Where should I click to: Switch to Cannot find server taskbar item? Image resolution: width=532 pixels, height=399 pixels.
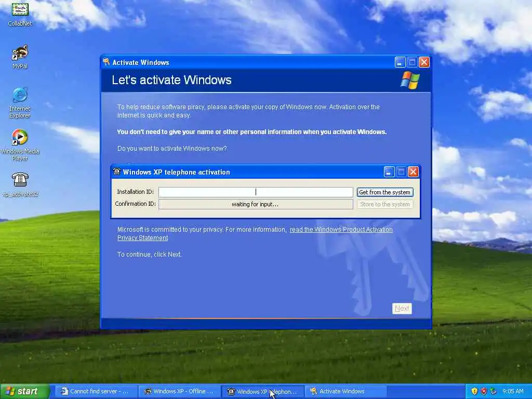96,392
